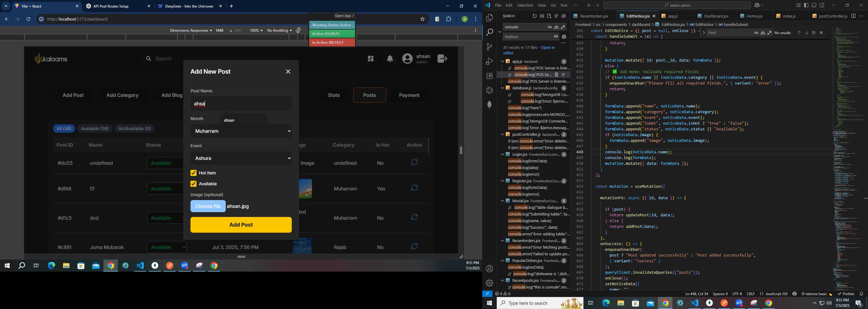Dismiss the highlighted console.log POS Se search result
Image resolution: width=868 pixels, height=309 pixels.
(564, 75)
